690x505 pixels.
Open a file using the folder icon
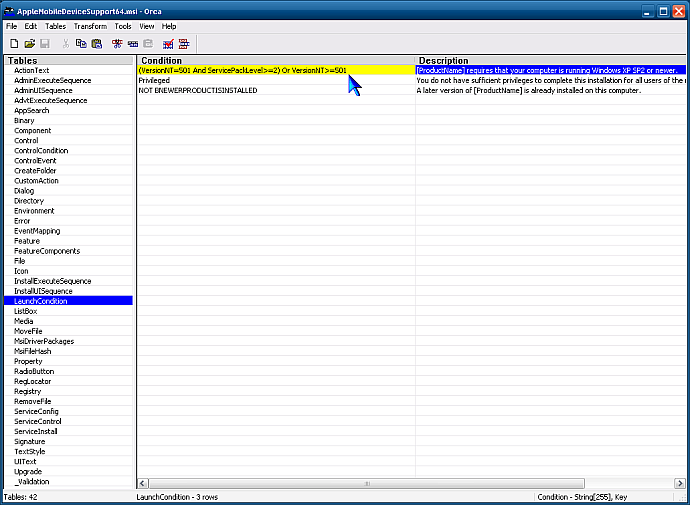(29, 44)
